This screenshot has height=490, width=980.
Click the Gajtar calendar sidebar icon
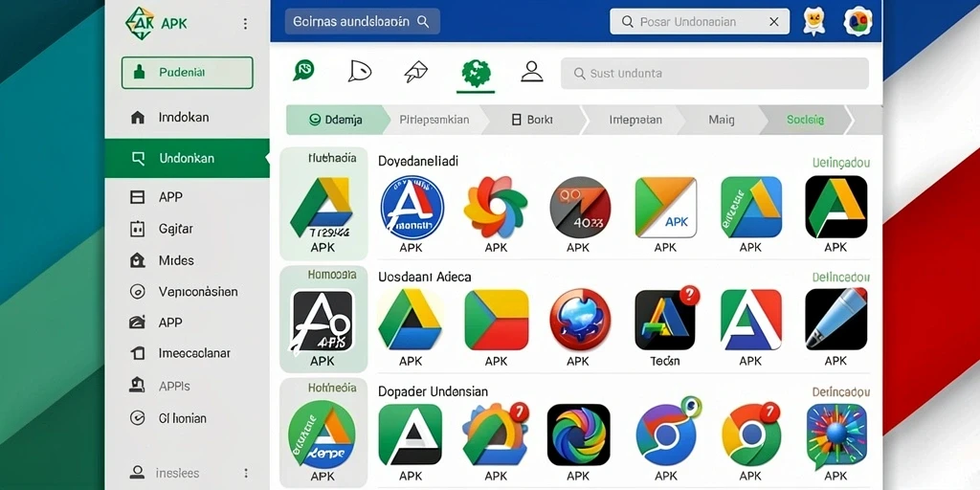click(x=137, y=229)
